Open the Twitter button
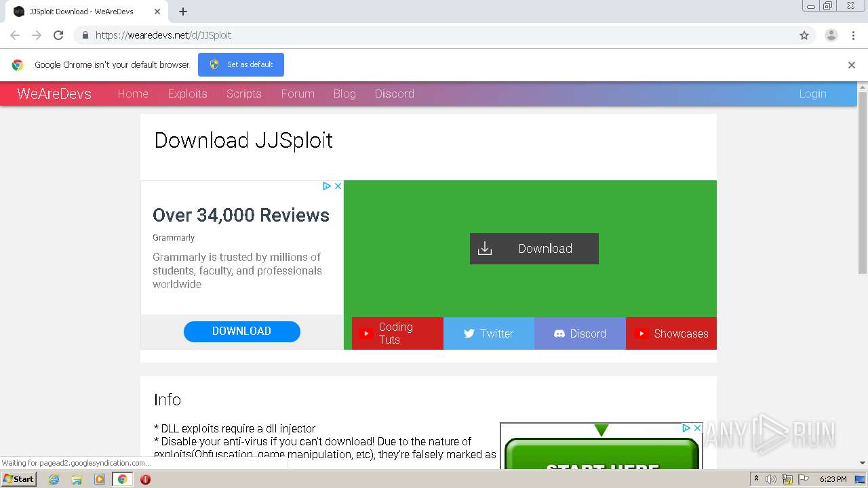The image size is (868, 488). pyautogui.click(x=489, y=333)
